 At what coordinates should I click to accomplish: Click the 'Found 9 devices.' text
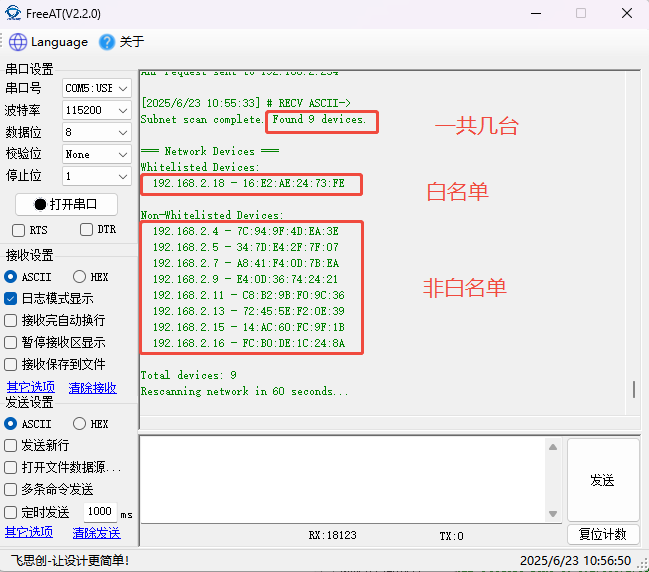[319, 119]
